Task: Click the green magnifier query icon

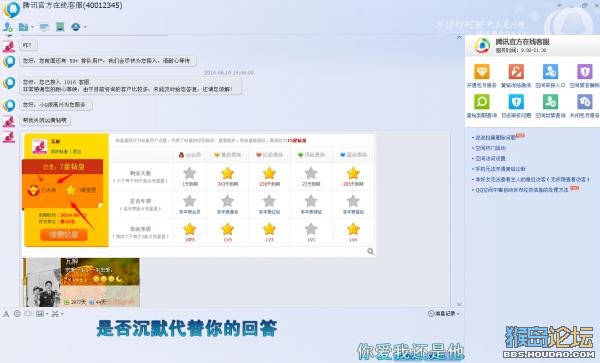Action: pos(482,102)
